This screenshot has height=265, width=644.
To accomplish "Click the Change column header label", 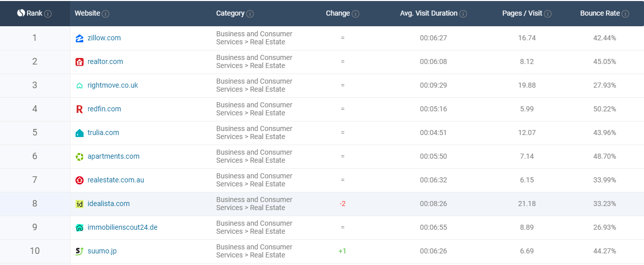I will (338, 13).
